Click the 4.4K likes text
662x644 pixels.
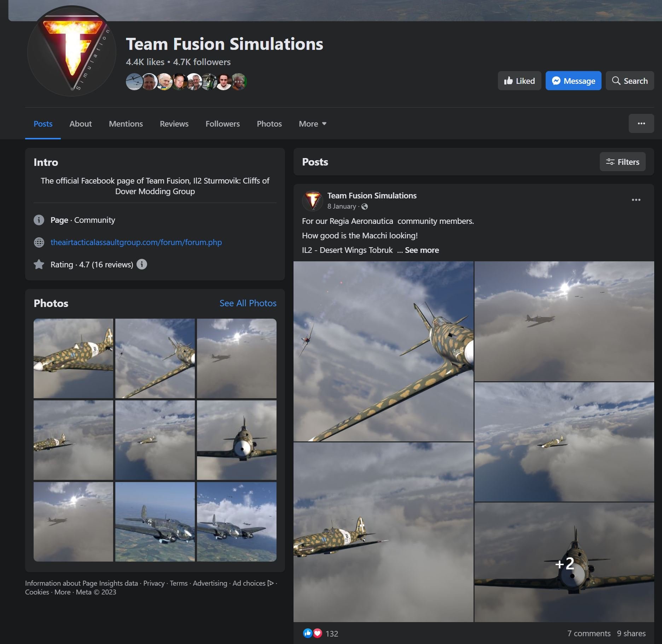click(x=145, y=62)
